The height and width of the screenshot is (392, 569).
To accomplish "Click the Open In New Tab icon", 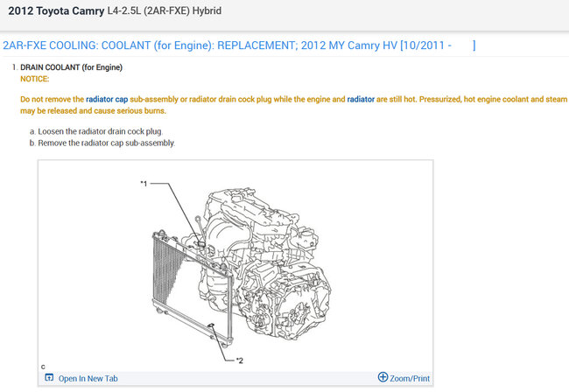I will [49, 377].
